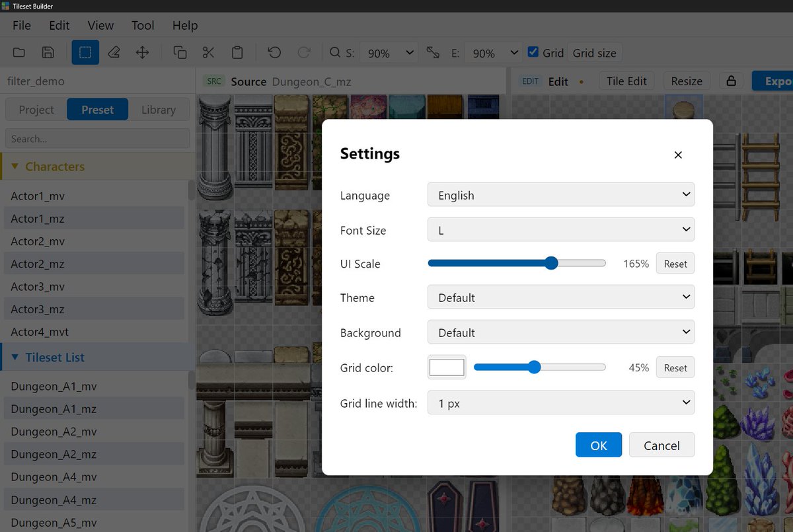Click the undo arrow icon
Image resolution: width=793 pixels, height=532 pixels.
click(x=274, y=53)
